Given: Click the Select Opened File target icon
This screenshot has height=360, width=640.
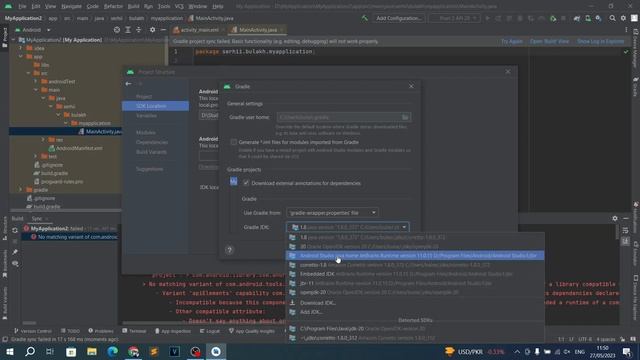Looking at the screenshot, I should tap(117, 30).
